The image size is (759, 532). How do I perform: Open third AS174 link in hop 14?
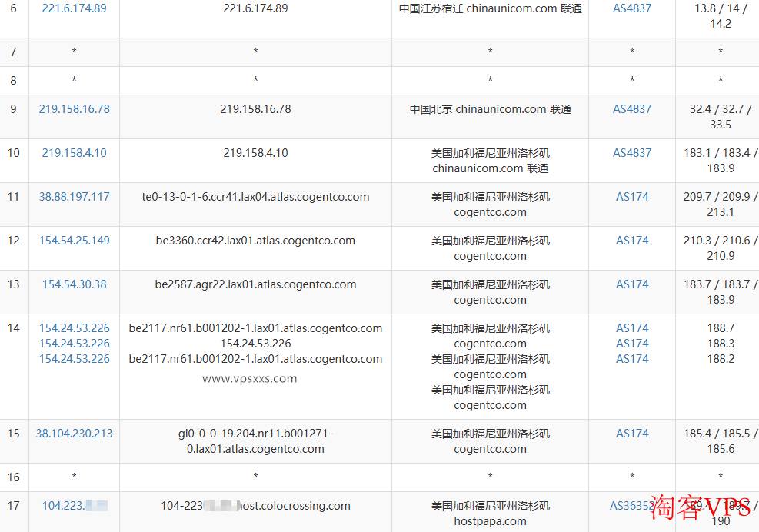tap(631, 359)
